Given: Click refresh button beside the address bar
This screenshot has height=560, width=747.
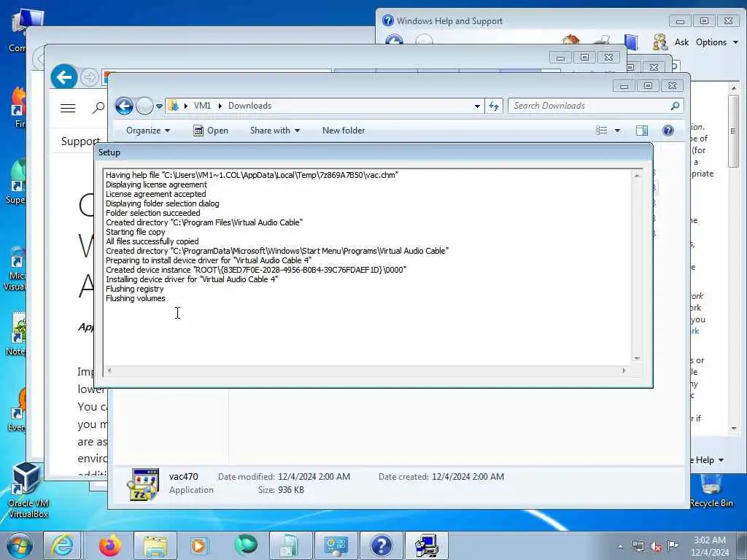Looking at the screenshot, I should pyautogui.click(x=494, y=106).
